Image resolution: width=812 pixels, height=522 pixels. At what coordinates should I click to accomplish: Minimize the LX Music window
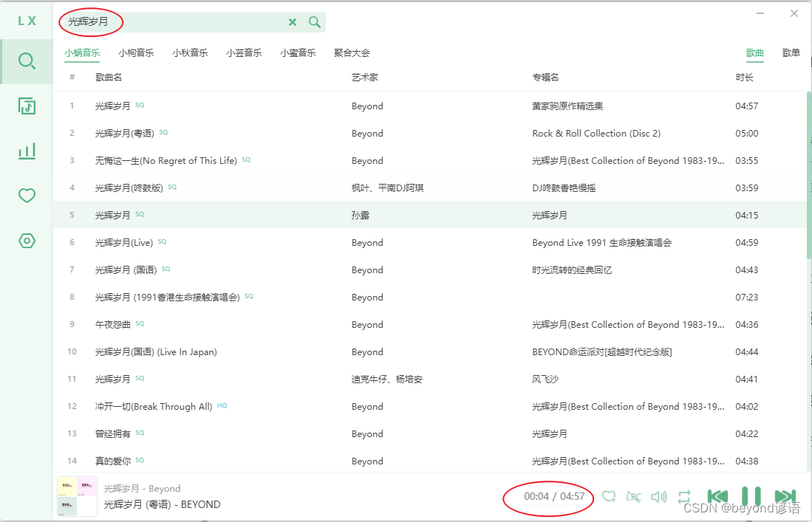point(760,13)
